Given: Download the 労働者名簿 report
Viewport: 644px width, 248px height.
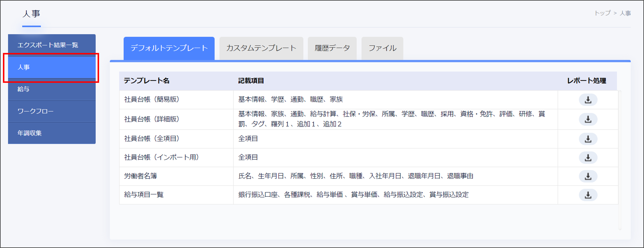Looking at the screenshot, I should pyautogui.click(x=588, y=176).
